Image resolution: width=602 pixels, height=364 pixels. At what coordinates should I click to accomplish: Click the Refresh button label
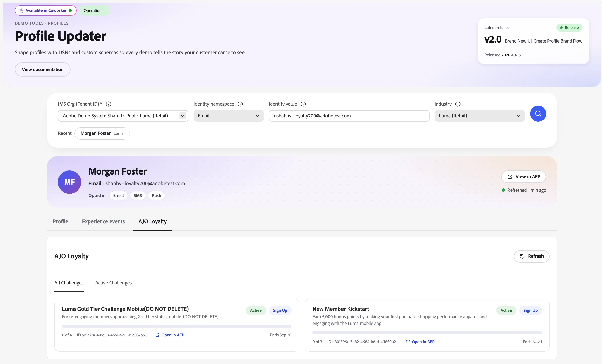(536, 256)
